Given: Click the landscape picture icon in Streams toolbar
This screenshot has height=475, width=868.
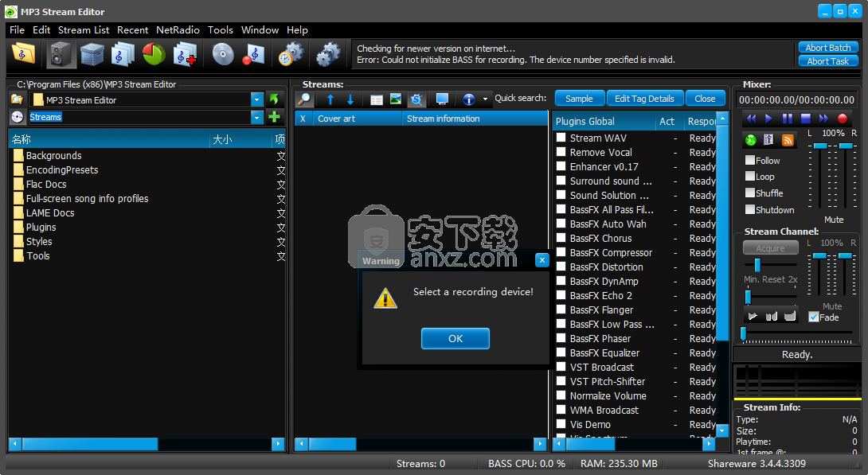Looking at the screenshot, I should click(x=395, y=99).
